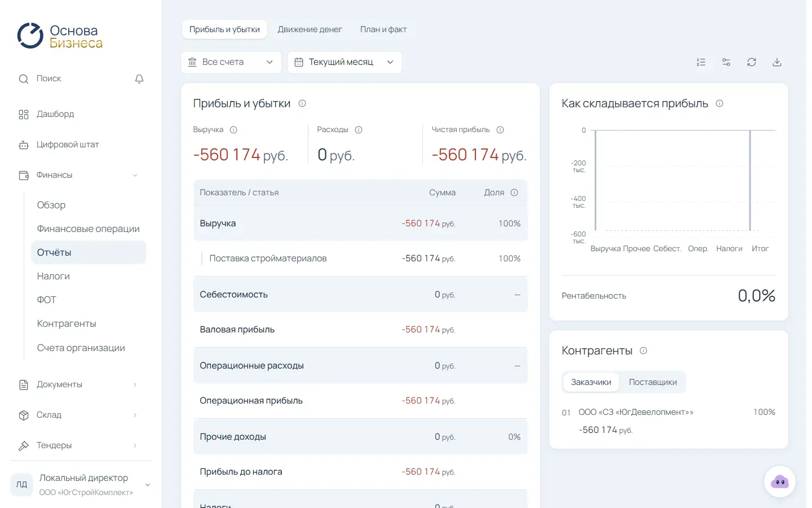Switch to the Поставщики tab

point(653,382)
